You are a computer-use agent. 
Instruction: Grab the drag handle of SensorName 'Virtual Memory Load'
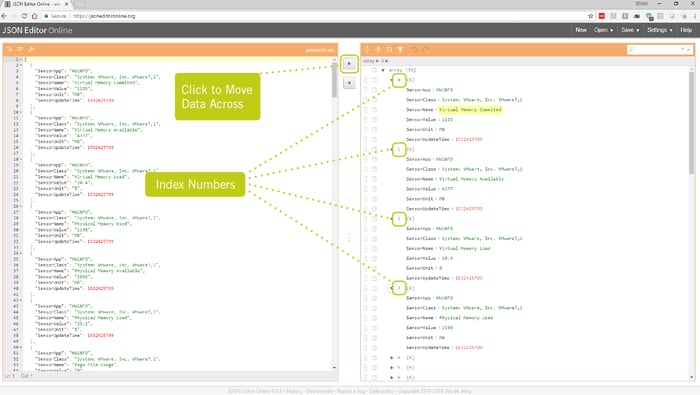click(x=366, y=249)
